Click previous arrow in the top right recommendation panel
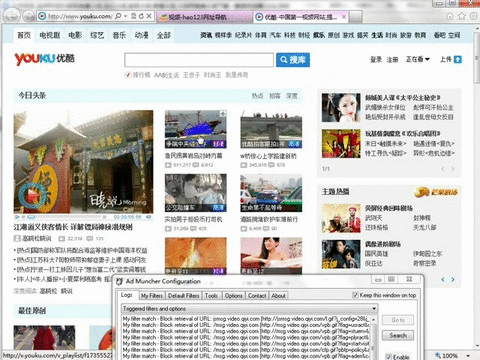480x360 pixels. point(443,169)
